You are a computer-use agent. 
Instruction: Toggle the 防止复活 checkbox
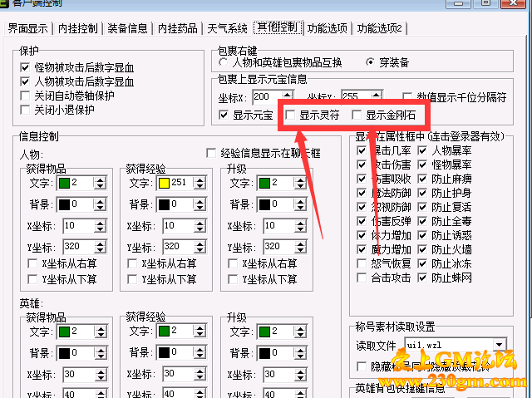[422, 207]
